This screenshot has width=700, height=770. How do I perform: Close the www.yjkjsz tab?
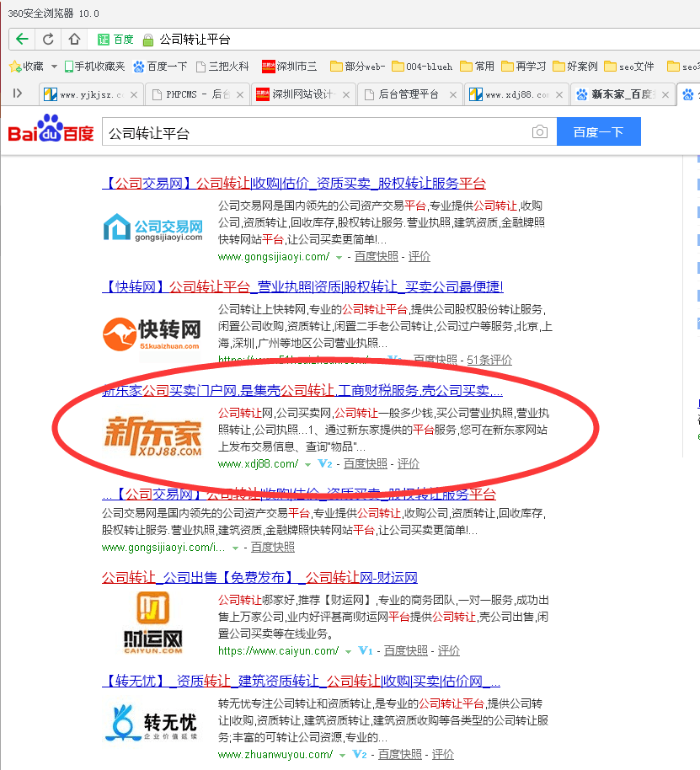[x=134, y=95]
